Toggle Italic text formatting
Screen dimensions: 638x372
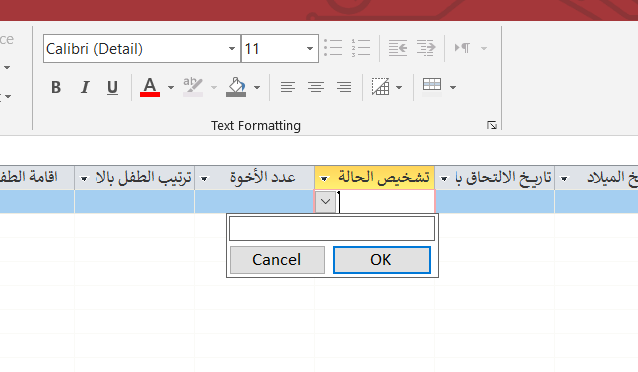[85, 87]
